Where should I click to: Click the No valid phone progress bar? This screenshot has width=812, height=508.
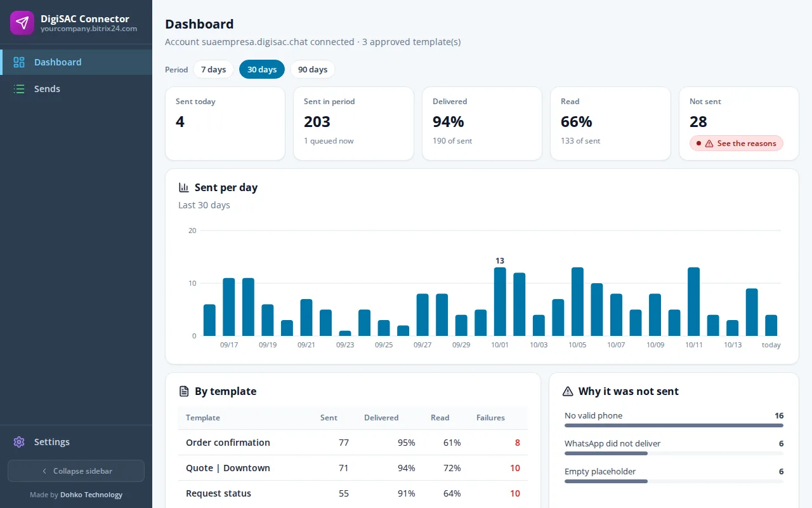pos(674,425)
